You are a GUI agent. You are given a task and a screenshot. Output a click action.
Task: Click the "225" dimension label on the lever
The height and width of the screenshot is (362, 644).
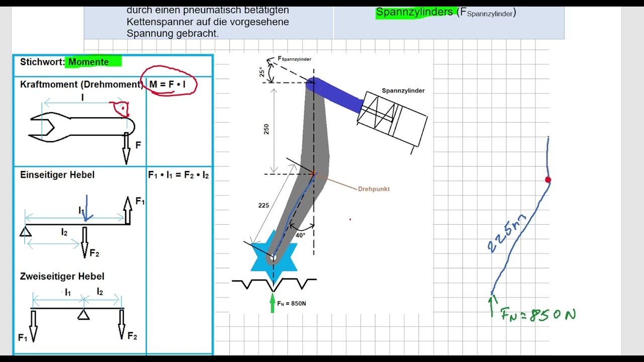pyautogui.click(x=264, y=205)
